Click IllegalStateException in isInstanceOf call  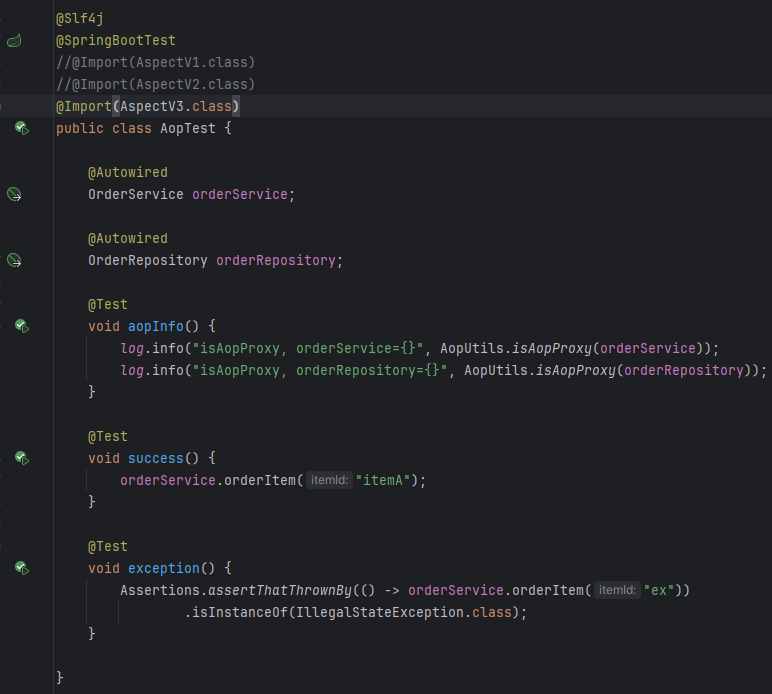380,612
